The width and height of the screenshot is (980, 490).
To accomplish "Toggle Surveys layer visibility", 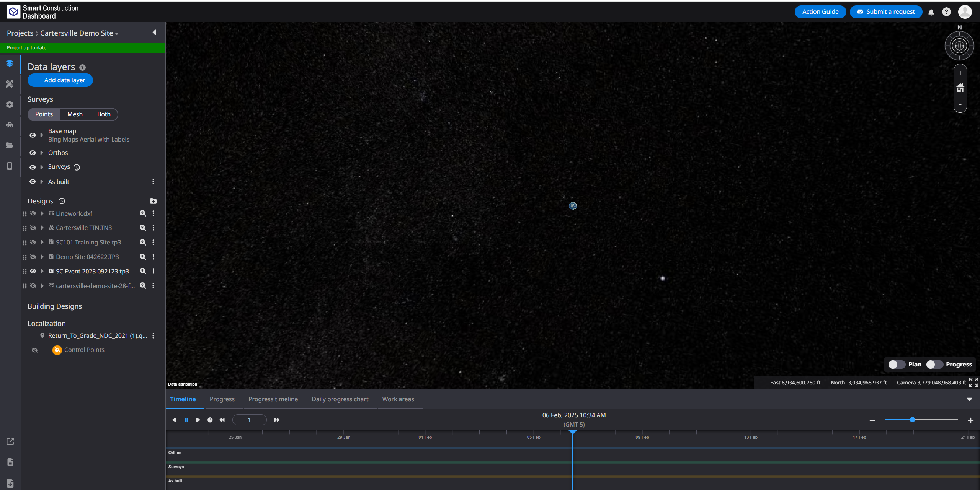I will tap(33, 167).
